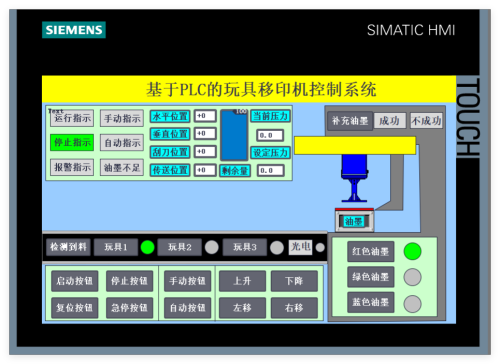The image size is (500, 364).
Task: Click the small gray lamp beside 光电
Action: (x=320, y=248)
